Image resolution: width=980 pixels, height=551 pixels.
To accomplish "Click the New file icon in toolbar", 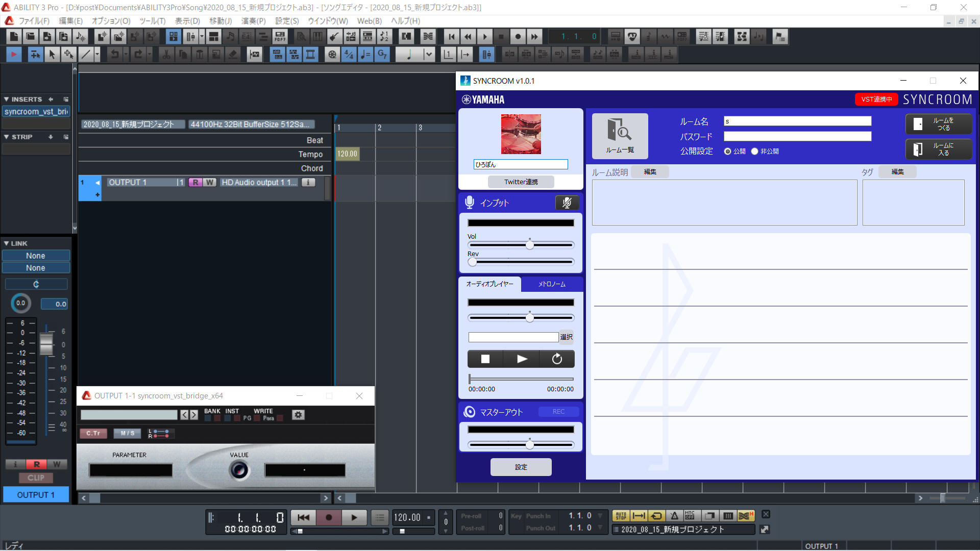I will (x=14, y=37).
